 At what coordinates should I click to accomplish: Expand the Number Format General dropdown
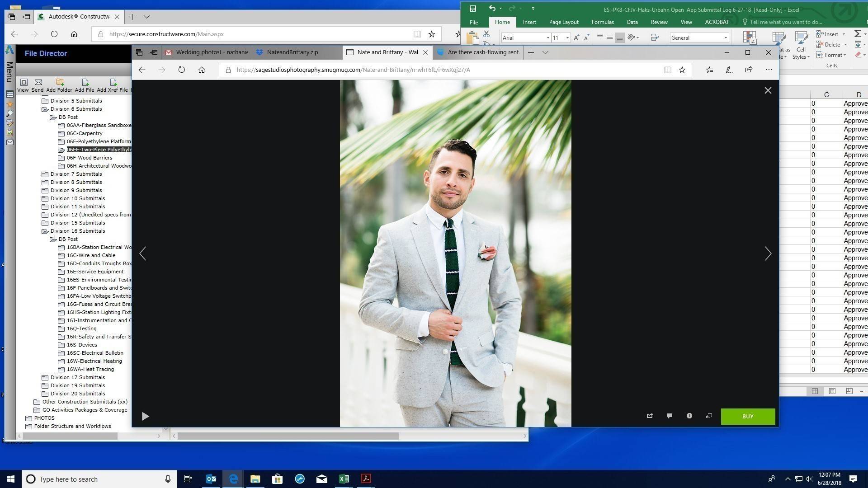click(726, 38)
